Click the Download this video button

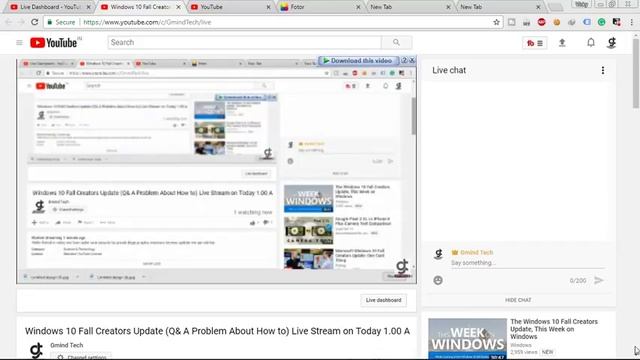pos(358,60)
